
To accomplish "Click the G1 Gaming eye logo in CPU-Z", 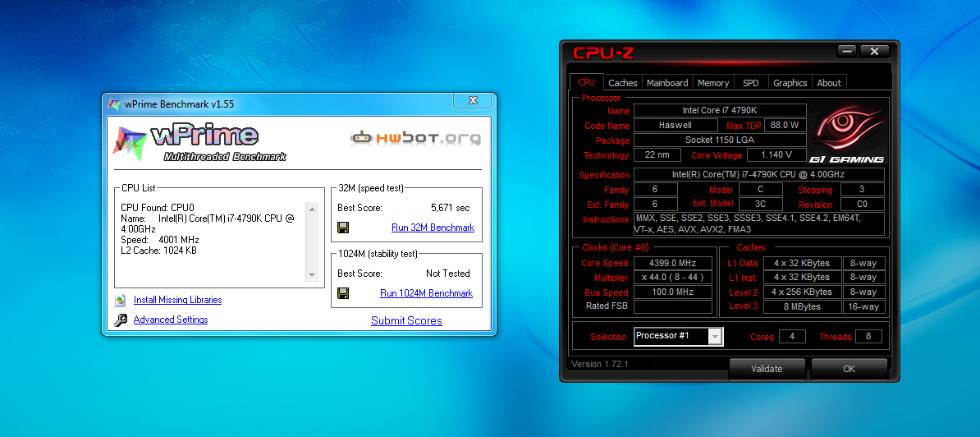I will [848, 133].
